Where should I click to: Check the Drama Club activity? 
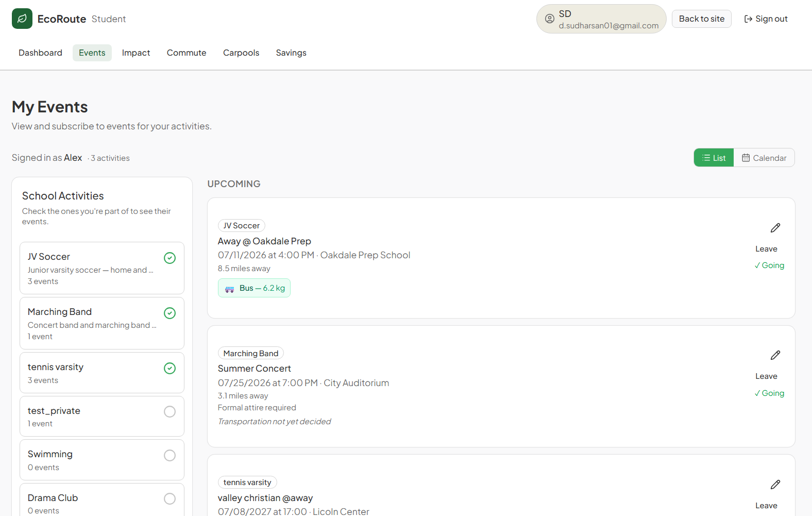(170, 498)
